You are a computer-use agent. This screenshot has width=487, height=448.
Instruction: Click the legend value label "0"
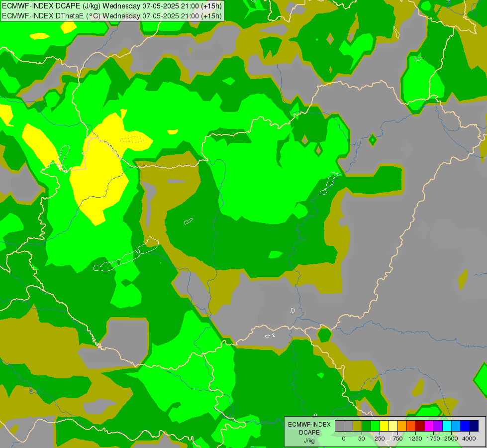click(x=344, y=439)
